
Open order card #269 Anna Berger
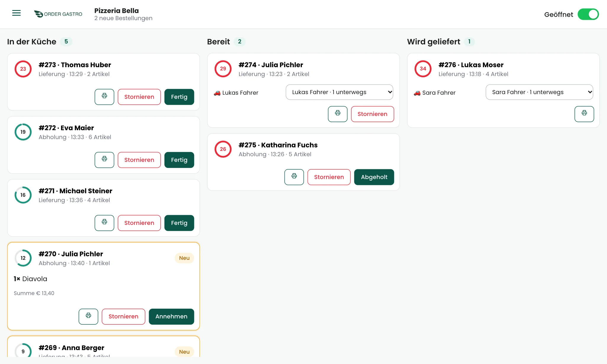pyautogui.click(x=103, y=346)
